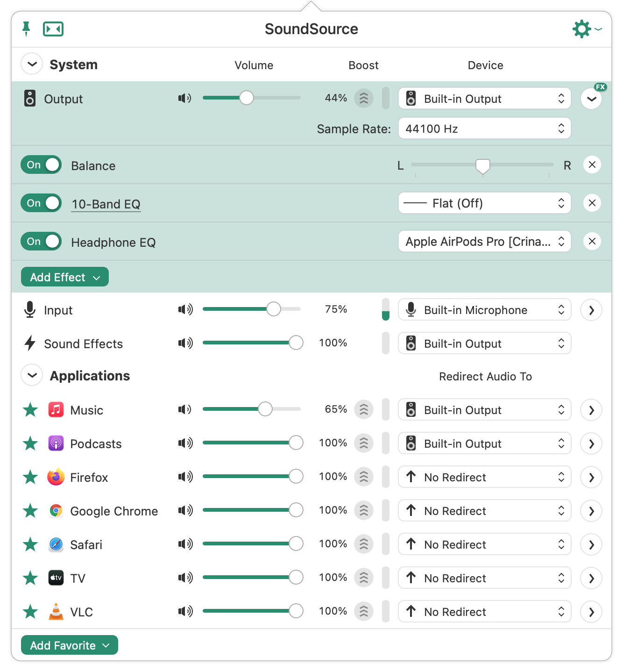
Task: Unfavorite Music using its star
Action: pos(30,410)
